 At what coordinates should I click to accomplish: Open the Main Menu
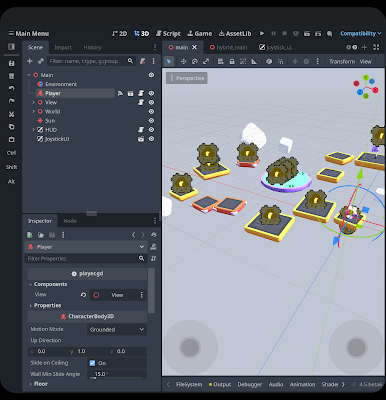pyautogui.click(x=29, y=33)
